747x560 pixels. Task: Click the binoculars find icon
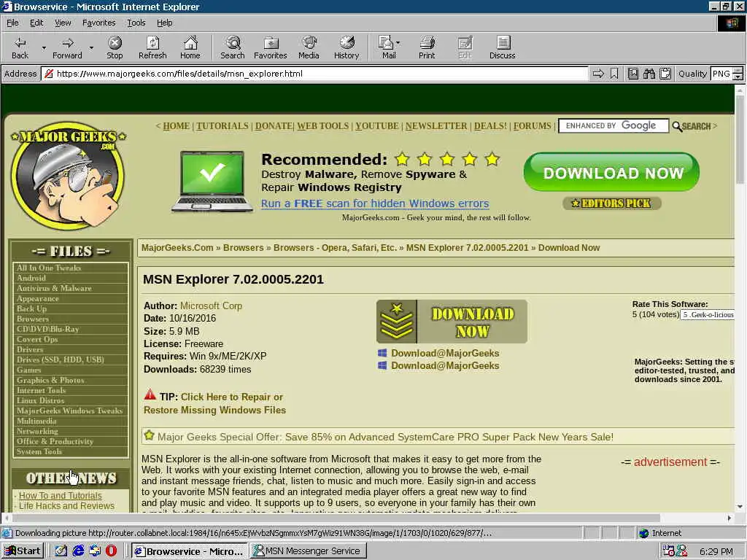click(x=649, y=74)
